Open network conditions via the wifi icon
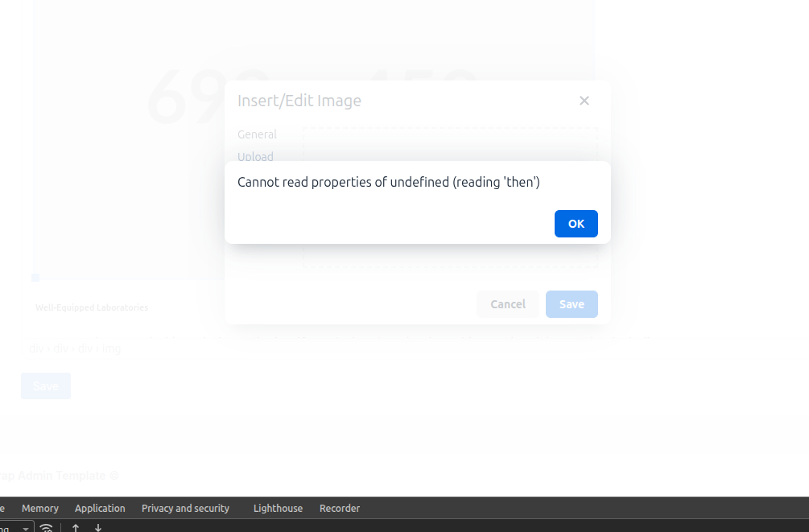This screenshot has height=532, width=809. tap(47, 528)
